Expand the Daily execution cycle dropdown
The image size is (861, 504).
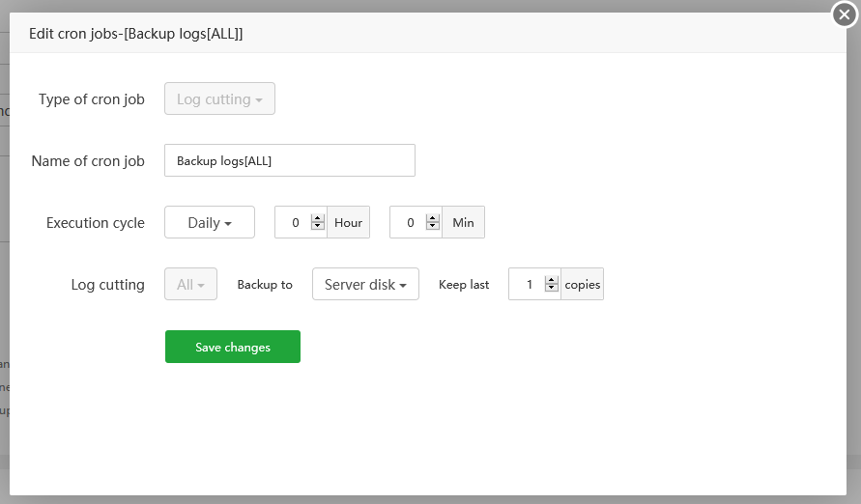210,223
